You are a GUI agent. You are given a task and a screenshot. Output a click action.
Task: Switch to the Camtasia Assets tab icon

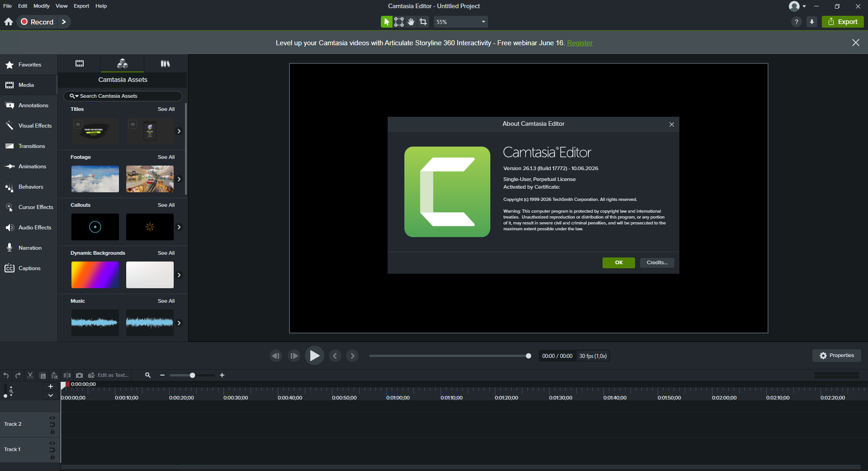click(123, 63)
